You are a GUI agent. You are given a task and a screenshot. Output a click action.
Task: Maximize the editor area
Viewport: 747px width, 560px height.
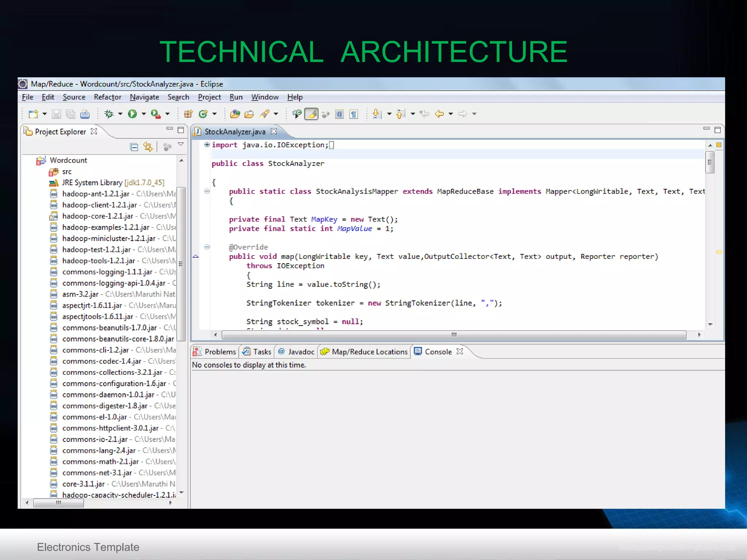717,130
